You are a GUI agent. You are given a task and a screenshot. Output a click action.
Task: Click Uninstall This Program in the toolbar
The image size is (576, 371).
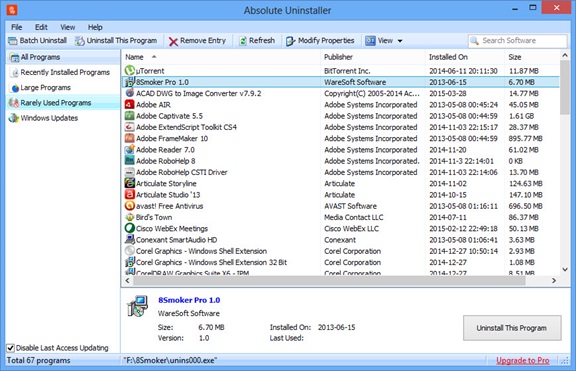[116, 41]
